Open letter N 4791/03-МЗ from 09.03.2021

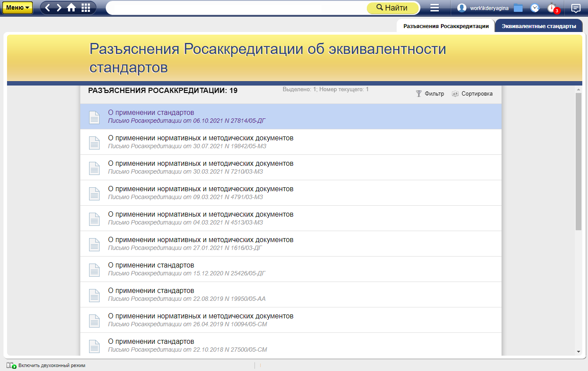[x=290, y=193]
